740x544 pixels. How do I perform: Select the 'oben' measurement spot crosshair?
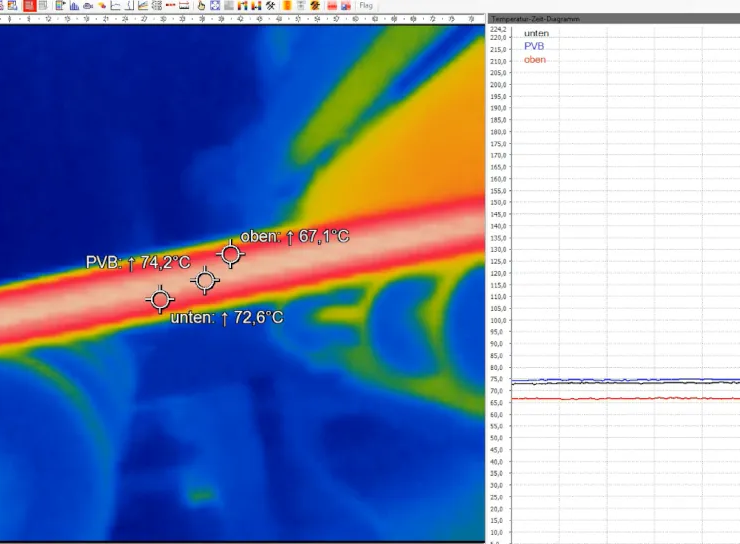coord(230,254)
